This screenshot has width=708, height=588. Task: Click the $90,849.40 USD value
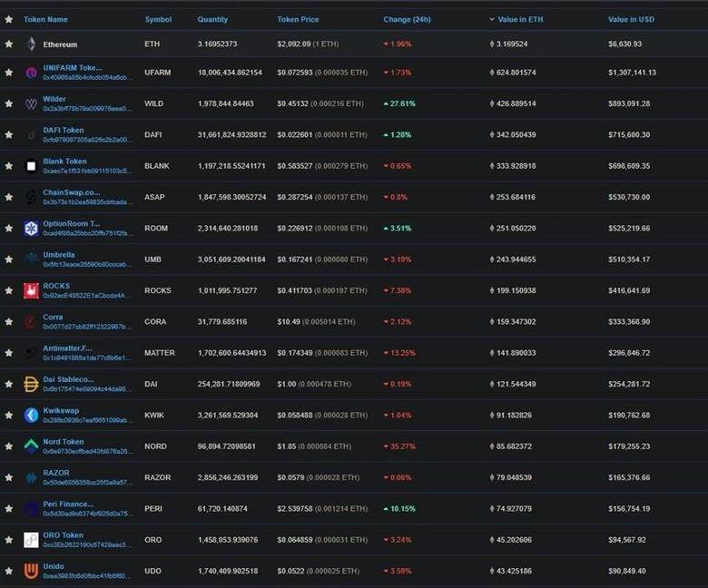[626, 571]
